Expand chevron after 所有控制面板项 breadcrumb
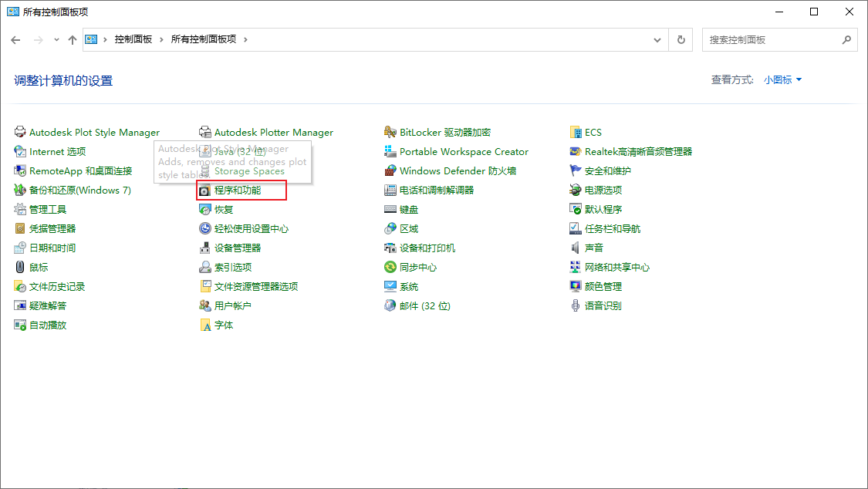868x489 pixels. click(245, 40)
